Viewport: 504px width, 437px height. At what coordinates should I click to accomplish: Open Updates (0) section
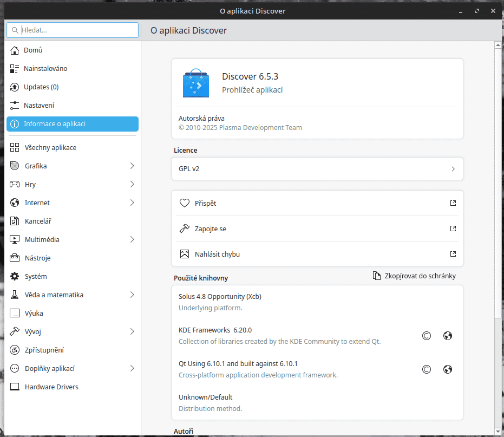pos(73,87)
